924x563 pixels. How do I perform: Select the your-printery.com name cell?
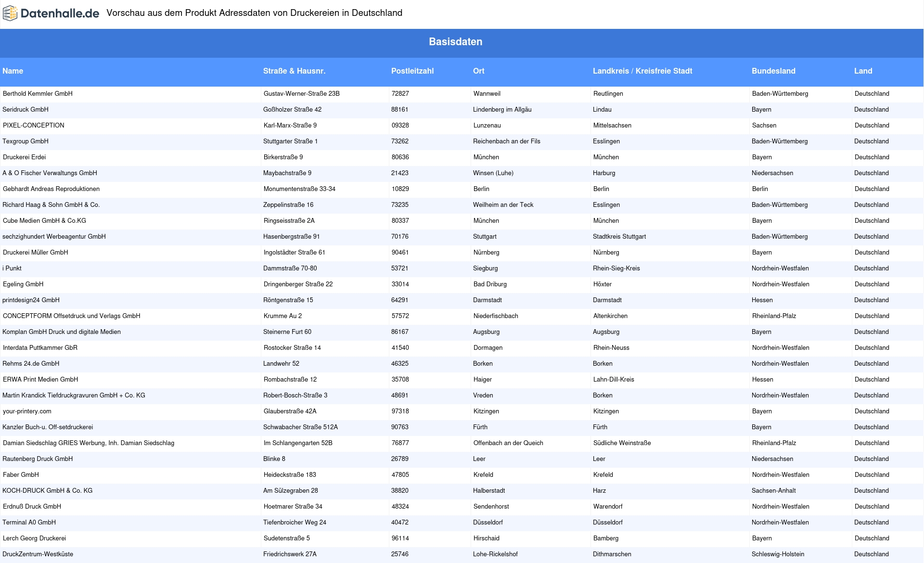pyautogui.click(x=27, y=411)
